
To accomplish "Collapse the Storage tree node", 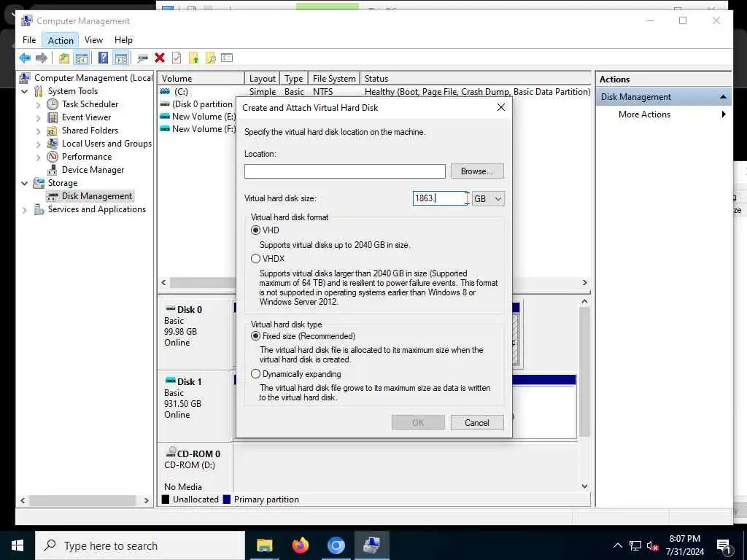I will click(x=25, y=183).
